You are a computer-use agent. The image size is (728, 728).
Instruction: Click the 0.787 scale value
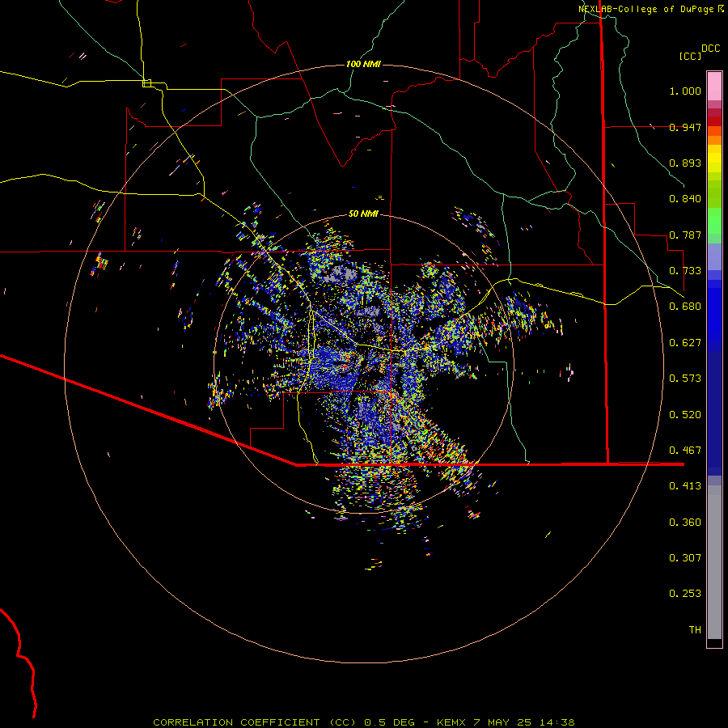685,235
